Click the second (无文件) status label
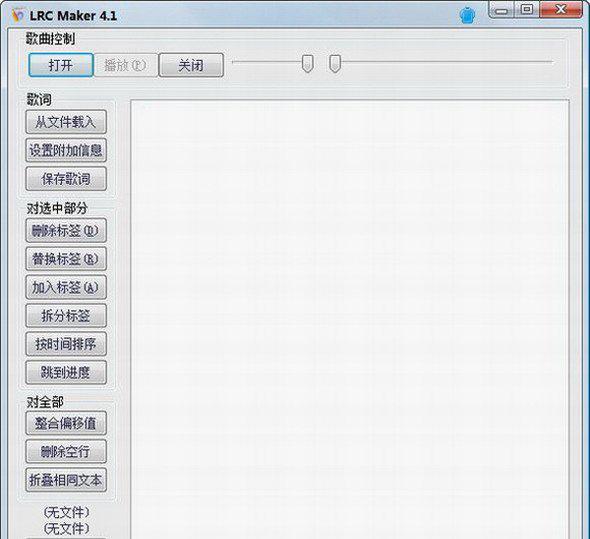 [x=66, y=528]
